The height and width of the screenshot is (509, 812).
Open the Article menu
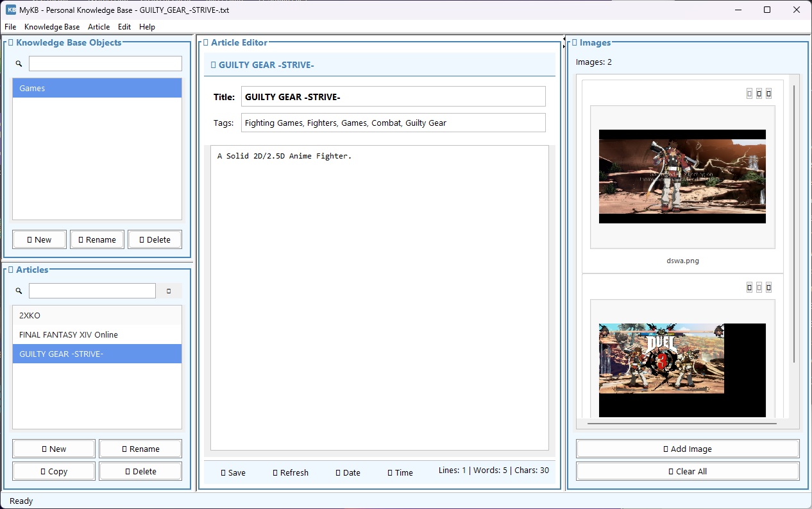coord(99,27)
